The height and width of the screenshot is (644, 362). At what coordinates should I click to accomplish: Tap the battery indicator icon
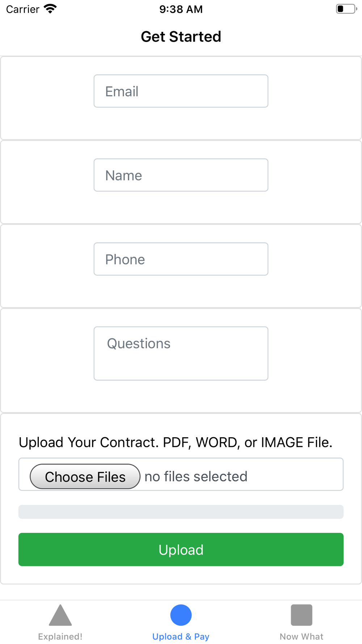click(x=346, y=9)
